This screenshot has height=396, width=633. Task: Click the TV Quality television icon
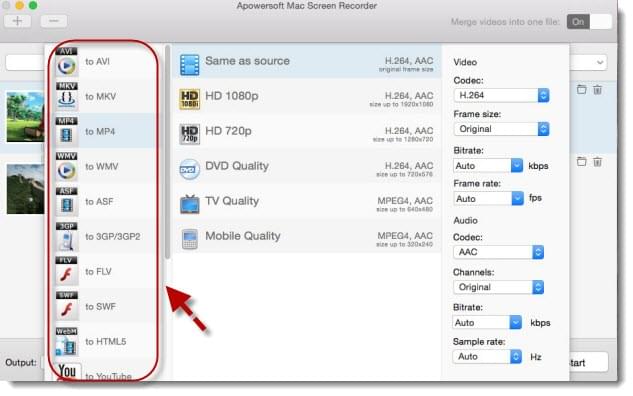(189, 204)
